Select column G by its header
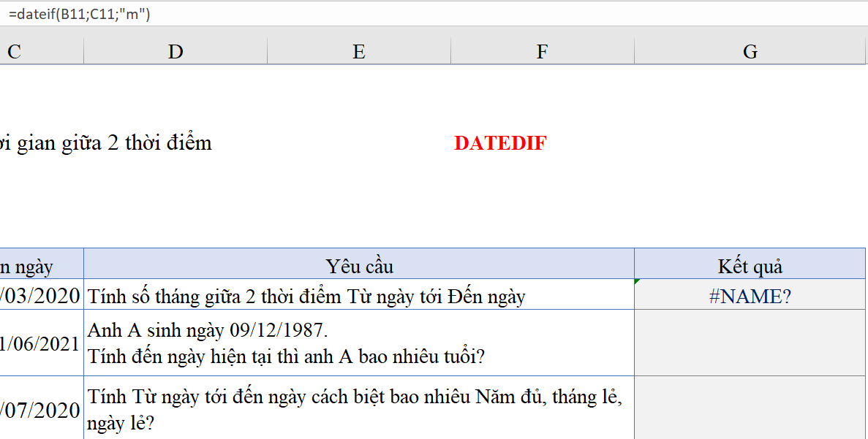Viewport: 868px width, 439px height. [x=750, y=51]
